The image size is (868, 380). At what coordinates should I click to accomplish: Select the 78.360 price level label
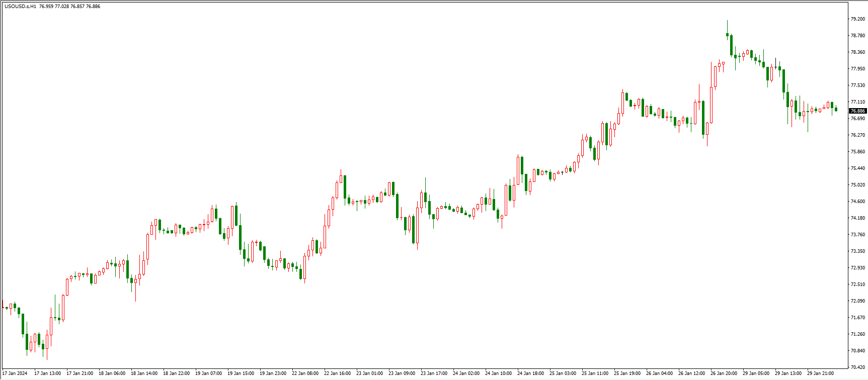pos(858,52)
